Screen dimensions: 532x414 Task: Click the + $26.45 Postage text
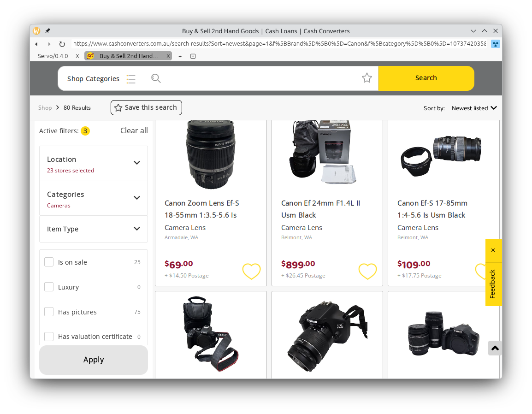[303, 276]
